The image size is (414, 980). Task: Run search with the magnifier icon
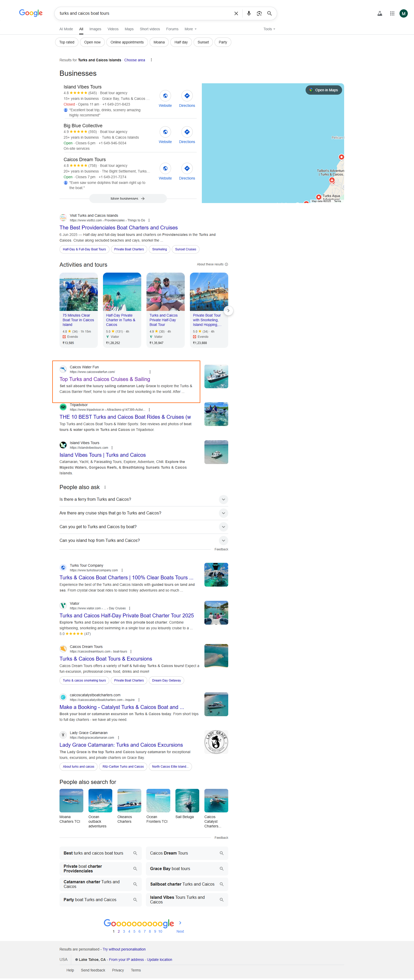pyautogui.click(x=269, y=13)
